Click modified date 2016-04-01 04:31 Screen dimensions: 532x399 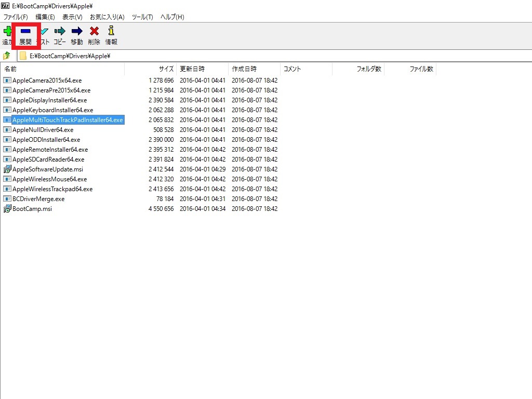[203, 198]
